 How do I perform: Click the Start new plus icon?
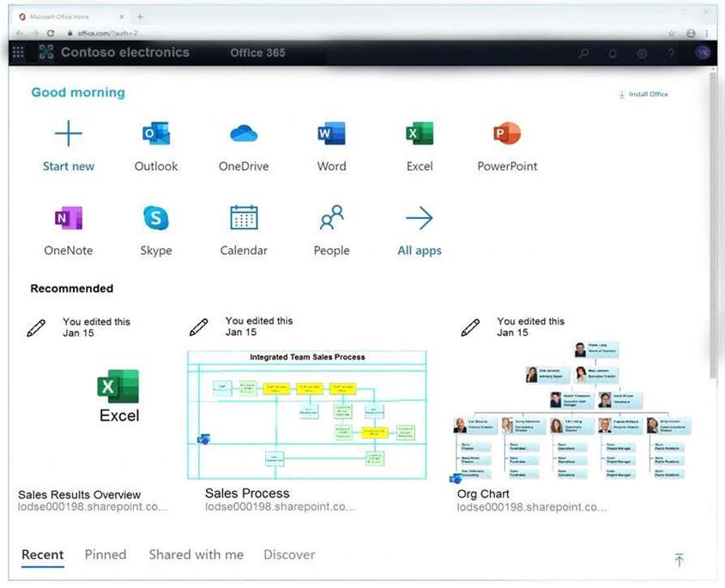[69, 133]
